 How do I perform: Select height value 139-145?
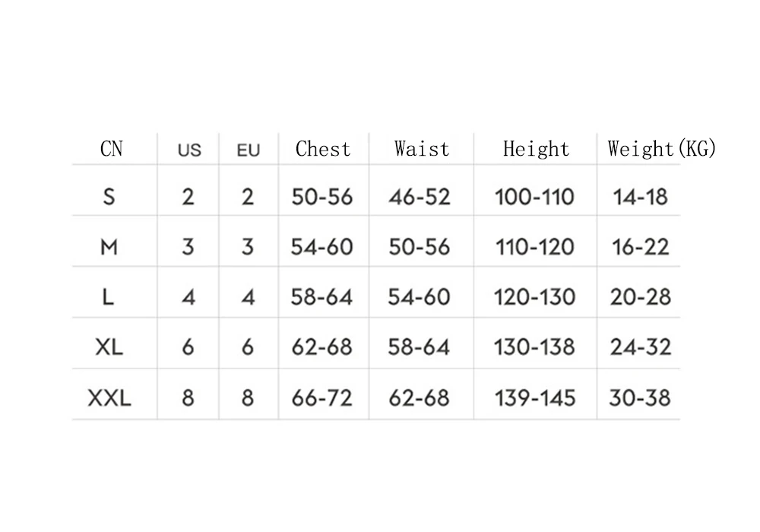[534, 397]
